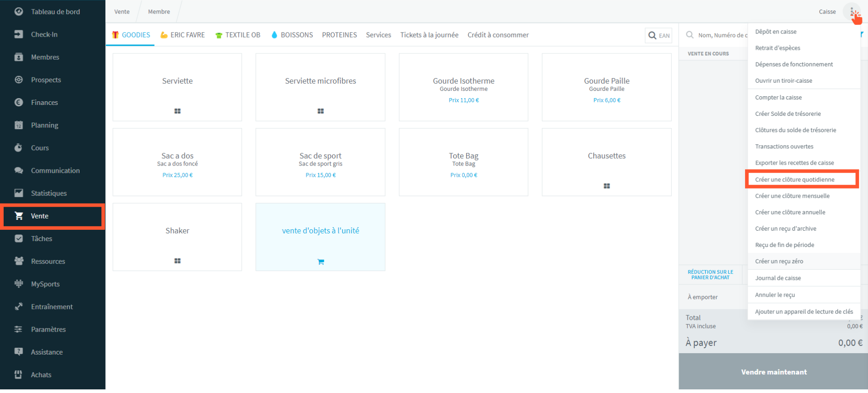868x393 pixels.
Task: Select Ouvrir un tiroir-caisse
Action: click(804, 80)
